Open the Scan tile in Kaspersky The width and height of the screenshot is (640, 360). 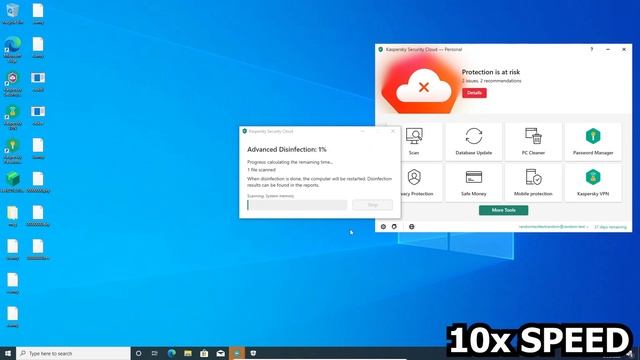tap(421, 142)
